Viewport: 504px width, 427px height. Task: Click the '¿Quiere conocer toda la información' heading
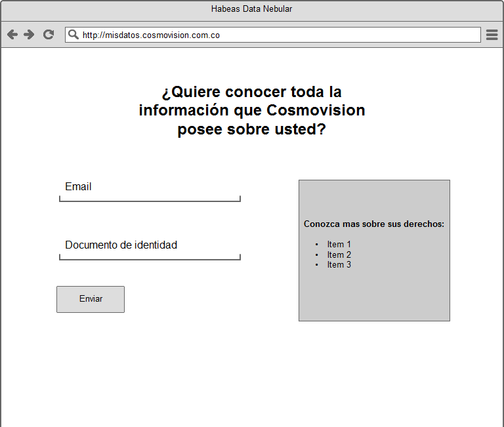pos(252,110)
